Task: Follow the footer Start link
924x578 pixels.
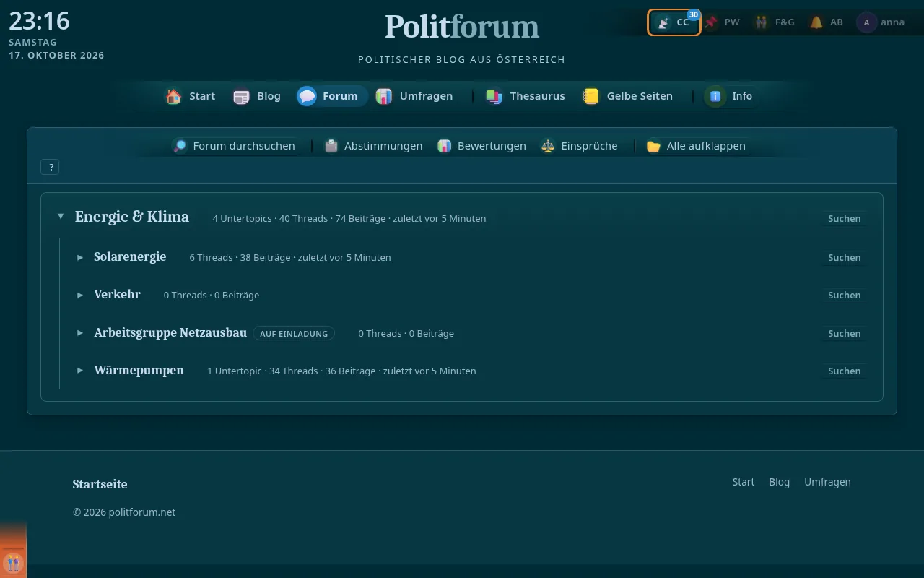Action: [743, 482]
